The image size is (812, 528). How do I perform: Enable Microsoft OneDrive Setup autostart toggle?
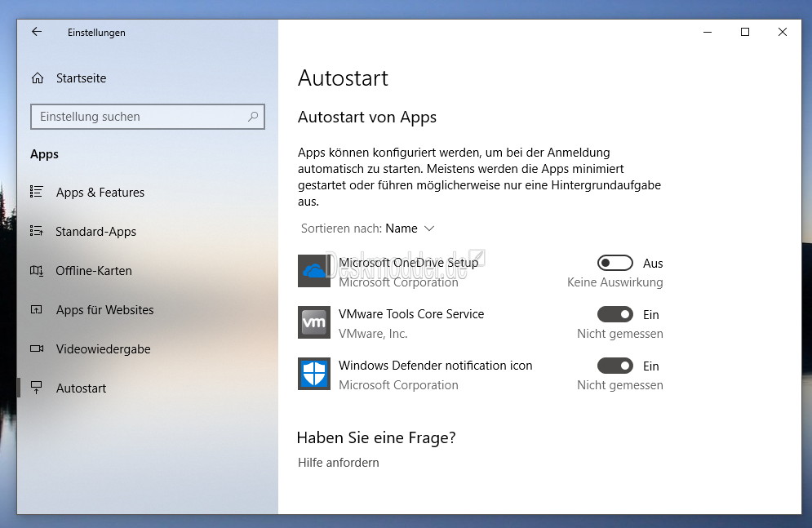[615, 263]
